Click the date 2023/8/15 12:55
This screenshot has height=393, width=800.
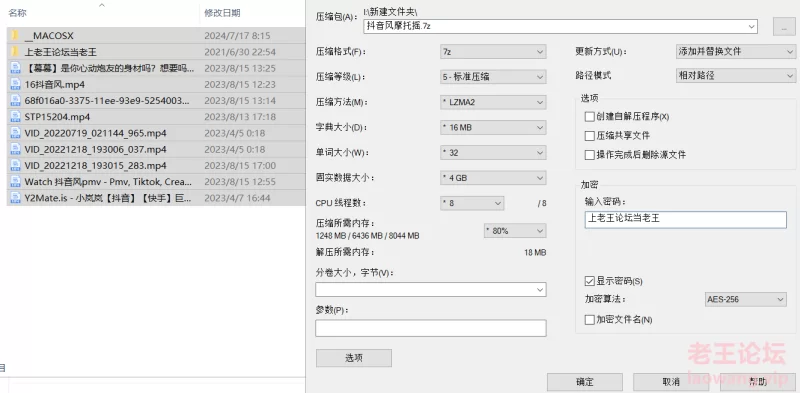(x=240, y=182)
